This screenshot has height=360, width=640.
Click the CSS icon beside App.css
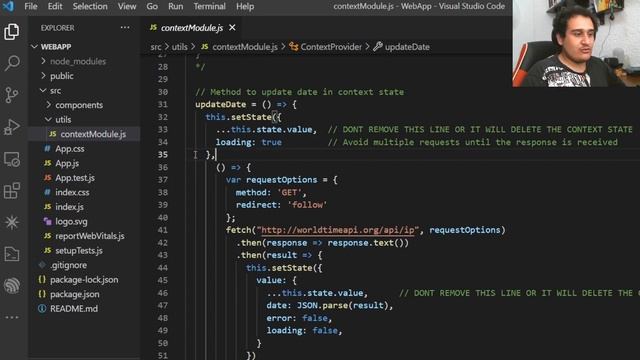click(47, 149)
